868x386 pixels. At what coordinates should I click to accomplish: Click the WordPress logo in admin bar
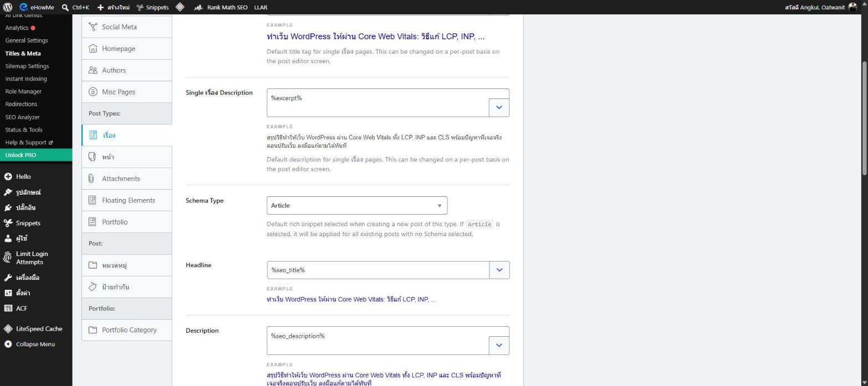8,7
